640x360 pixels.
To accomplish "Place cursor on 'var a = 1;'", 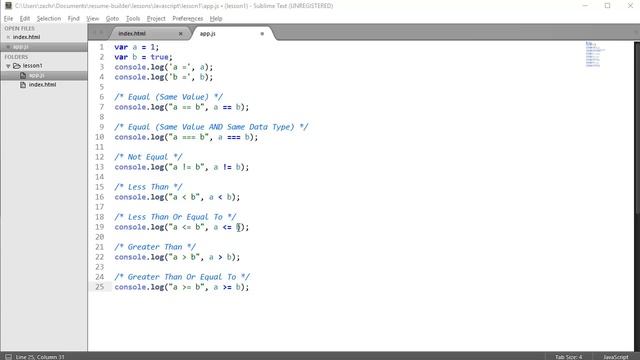I will [x=137, y=47].
